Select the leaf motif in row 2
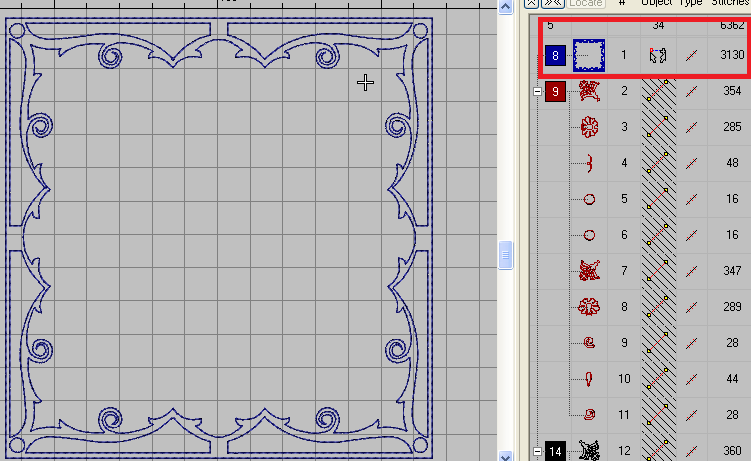The width and height of the screenshot is (751, 461). click(589, 92)
